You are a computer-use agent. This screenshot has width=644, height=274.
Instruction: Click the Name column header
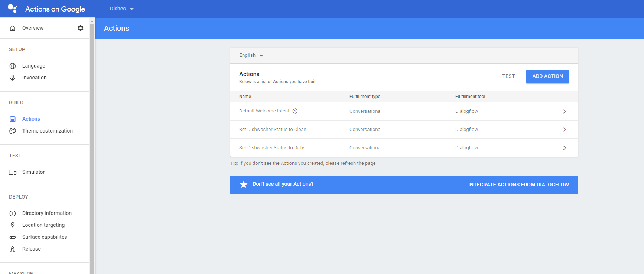[x=245, y=97]
